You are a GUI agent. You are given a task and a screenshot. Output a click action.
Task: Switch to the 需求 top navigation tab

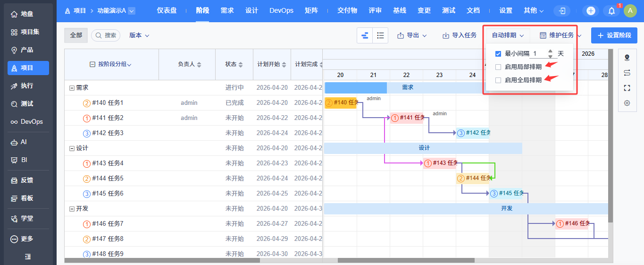(x=227, y=10)
